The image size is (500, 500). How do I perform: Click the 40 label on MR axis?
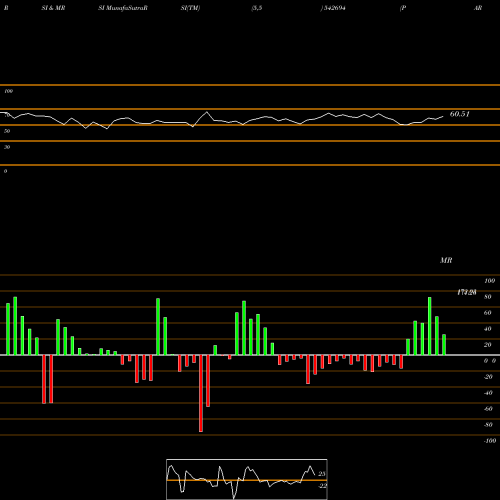tap(488, 329)
